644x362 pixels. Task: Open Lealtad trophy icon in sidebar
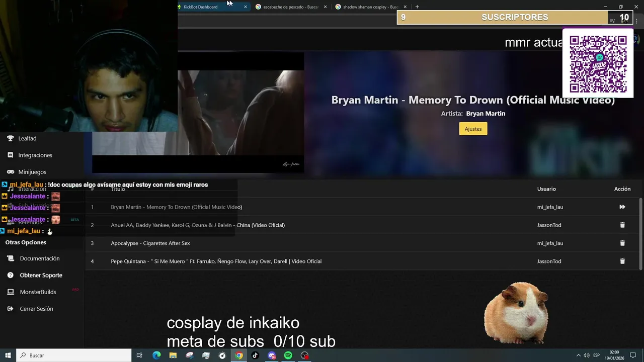click(x=10, y=138)
